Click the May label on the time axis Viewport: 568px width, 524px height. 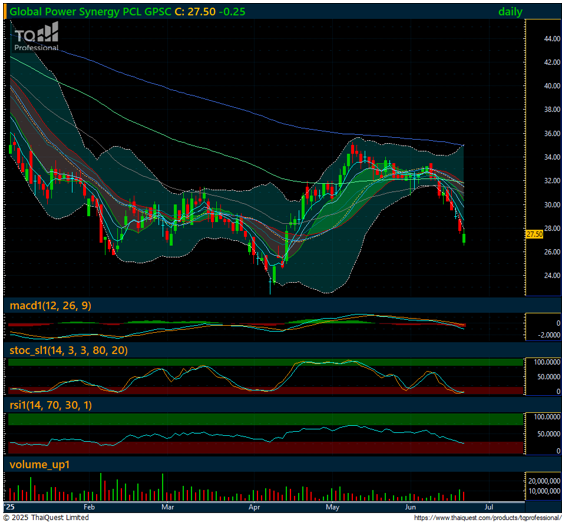click(x=332, y=507)
